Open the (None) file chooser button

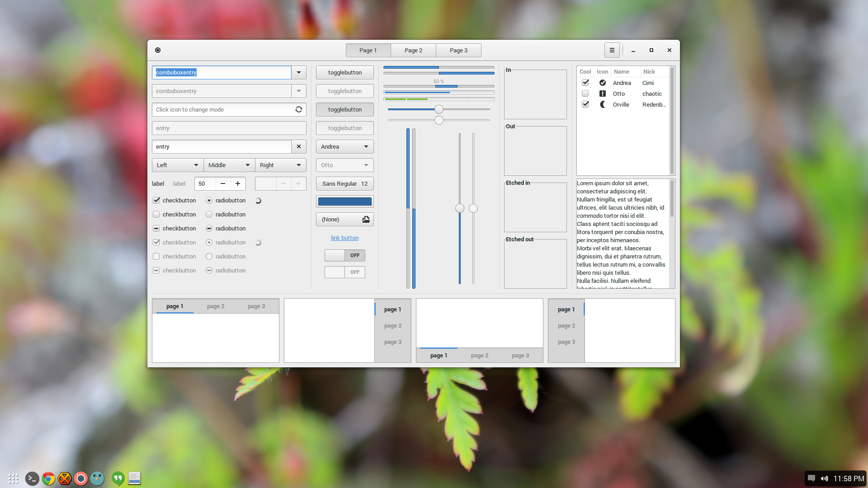pyautogui.click(x=344, y=219)
